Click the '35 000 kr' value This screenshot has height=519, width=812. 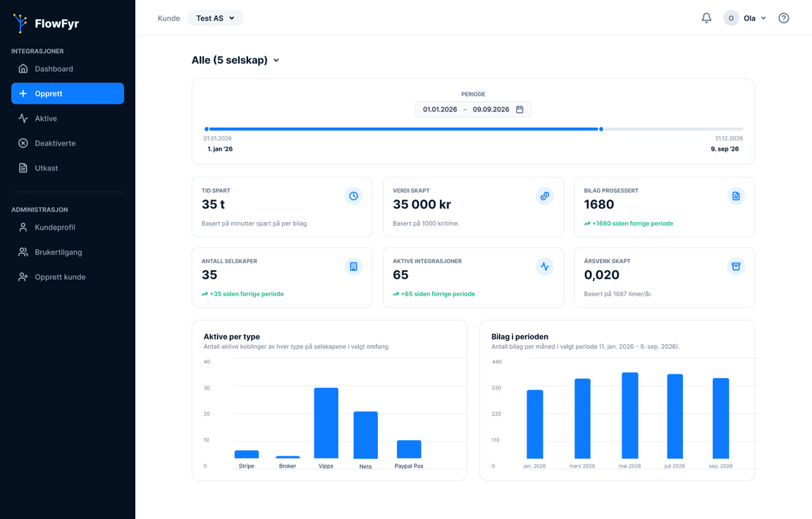coord(422,204)
